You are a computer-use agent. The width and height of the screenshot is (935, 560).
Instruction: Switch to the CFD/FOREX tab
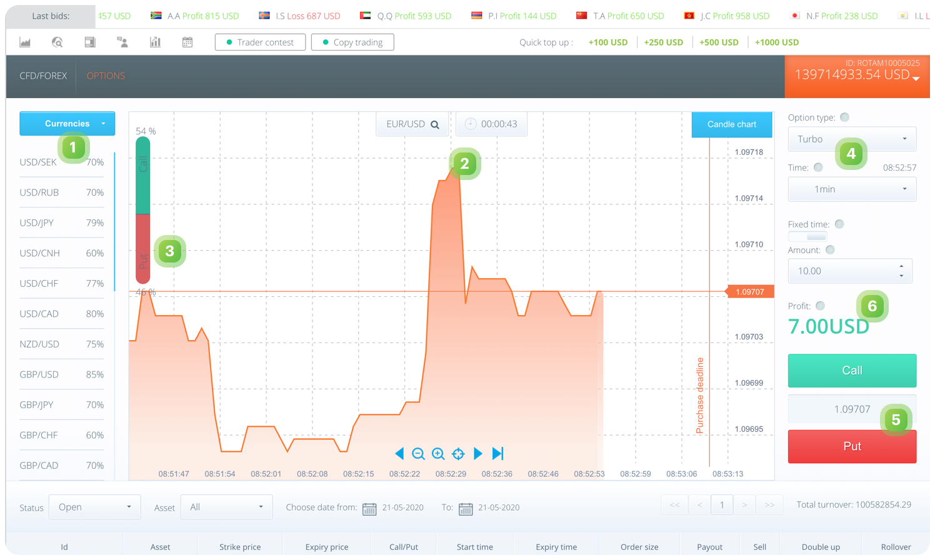pyautogui.click(x=43, y=76)
